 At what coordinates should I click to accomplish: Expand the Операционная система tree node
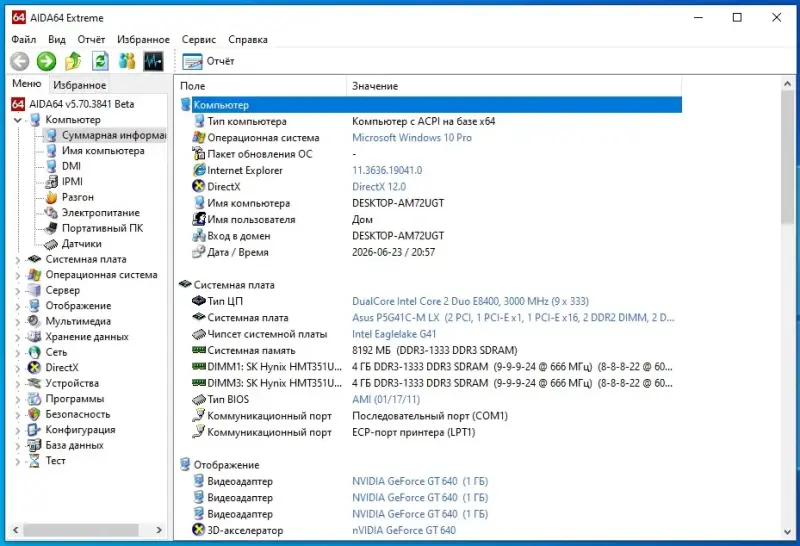coord(18,275)
